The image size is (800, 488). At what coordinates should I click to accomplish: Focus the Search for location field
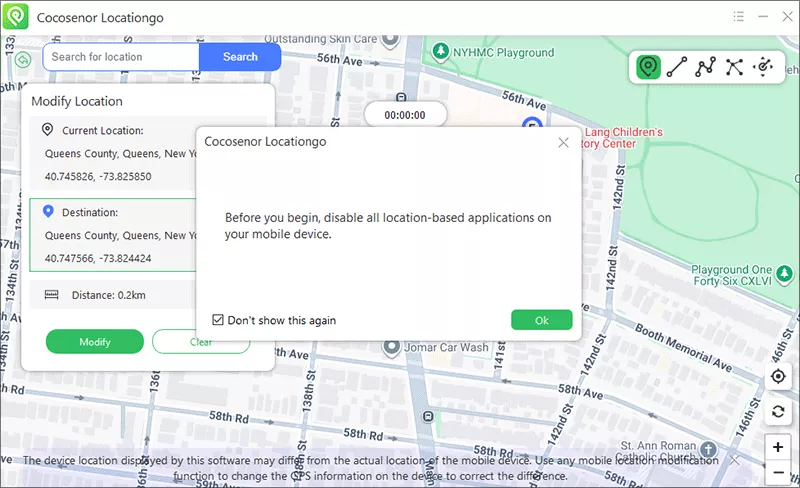click(x=121, y=57)
